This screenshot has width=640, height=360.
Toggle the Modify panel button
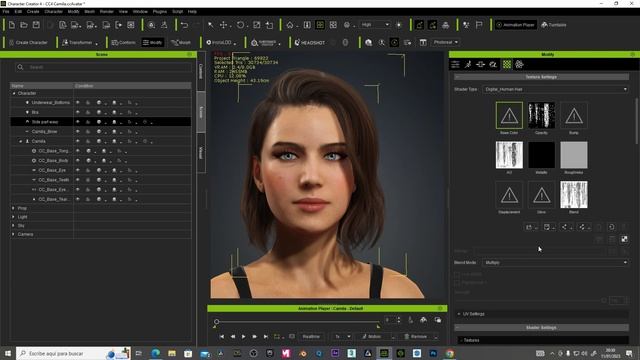click(x=153, y=42)
